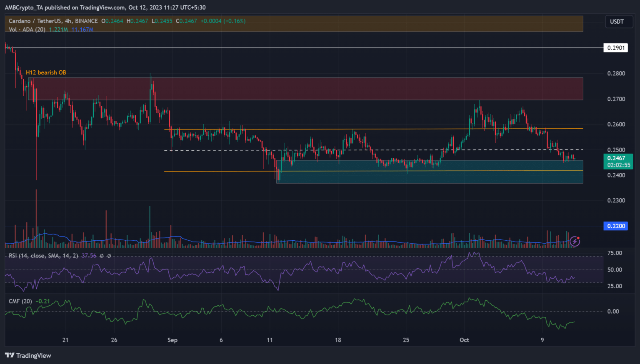Click the teal support zone rectangle
The height and width of the screenshot is (364, 640).
[x=429, y=177]
